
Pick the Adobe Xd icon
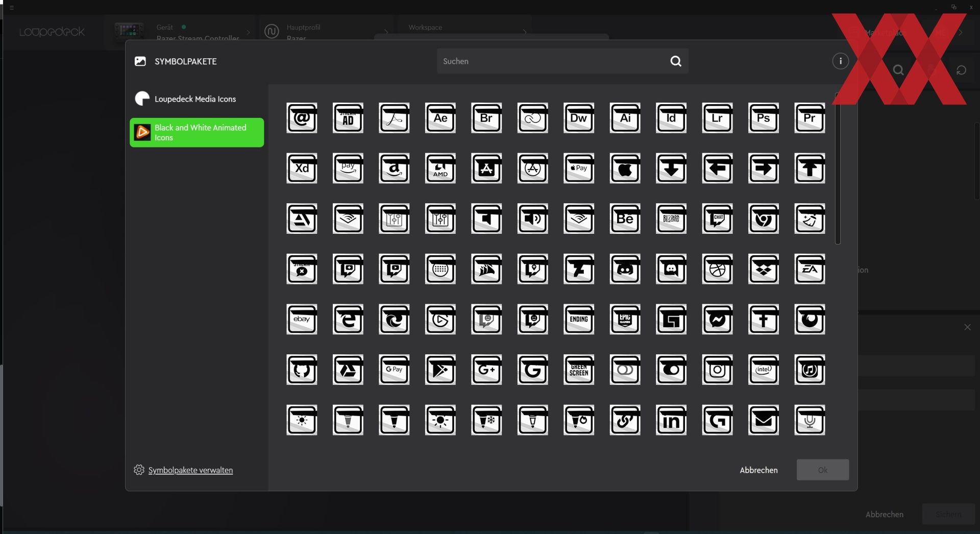coord(302,168)
